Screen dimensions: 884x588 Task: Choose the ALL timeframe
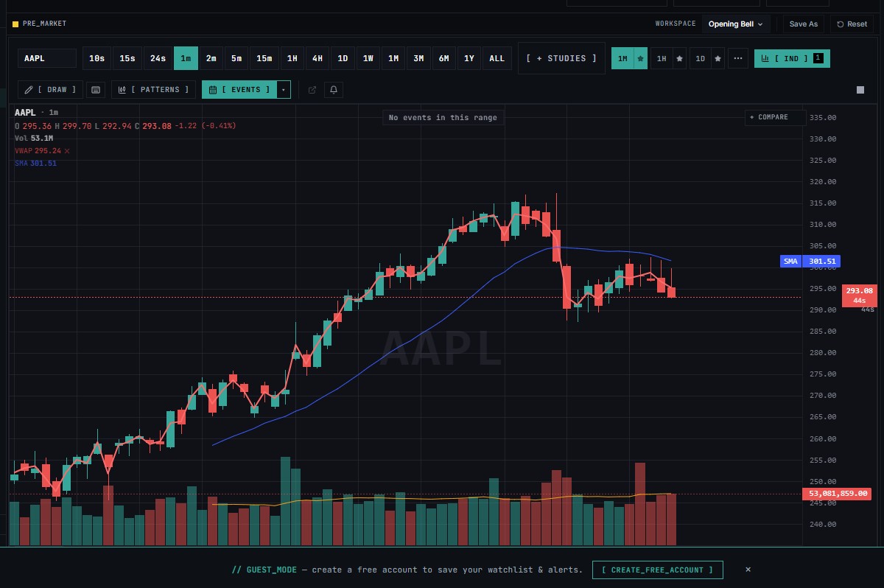tap(497, 58)
